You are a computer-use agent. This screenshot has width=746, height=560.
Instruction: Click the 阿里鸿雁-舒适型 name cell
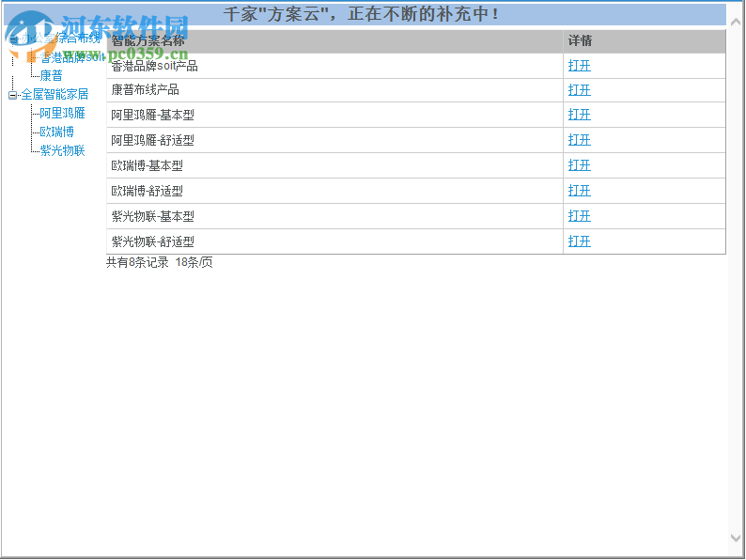334,140
